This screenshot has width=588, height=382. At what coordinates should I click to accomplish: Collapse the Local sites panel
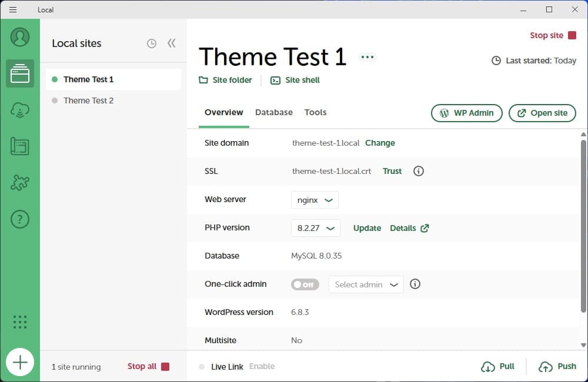tap(171, 43)
